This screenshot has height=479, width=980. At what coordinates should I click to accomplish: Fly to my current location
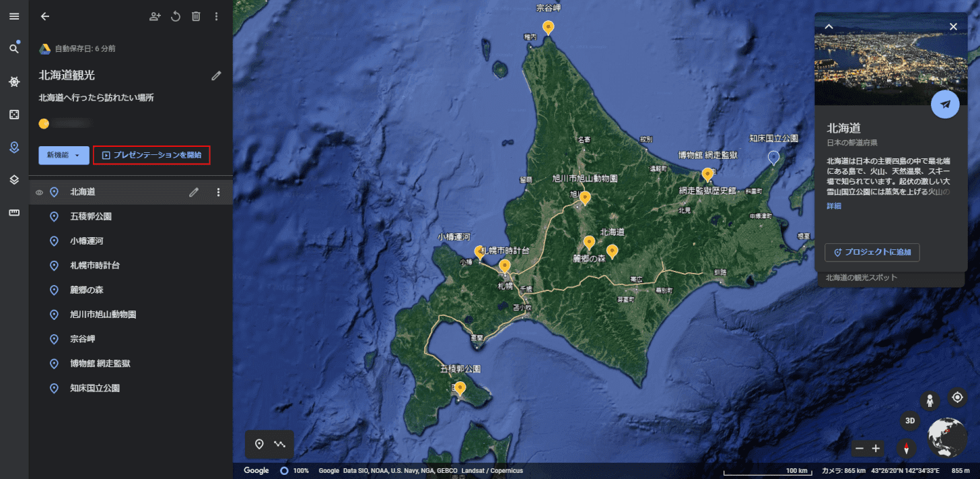pyautogui.click(x=957, y=397)
